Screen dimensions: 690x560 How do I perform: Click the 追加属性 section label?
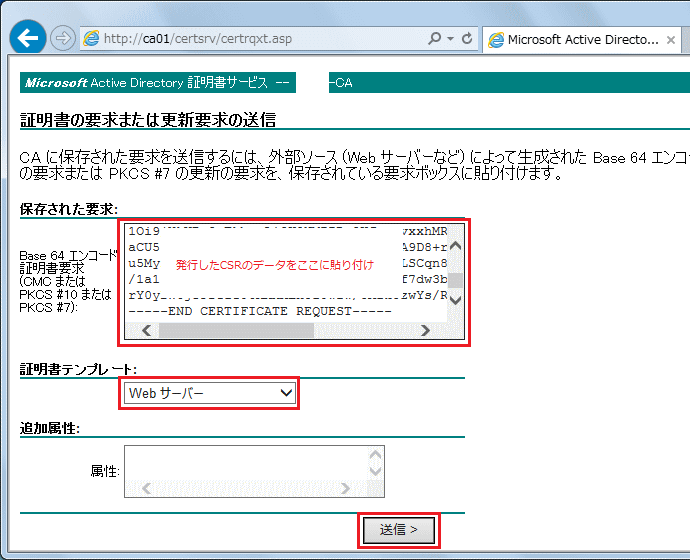point(50,428)
